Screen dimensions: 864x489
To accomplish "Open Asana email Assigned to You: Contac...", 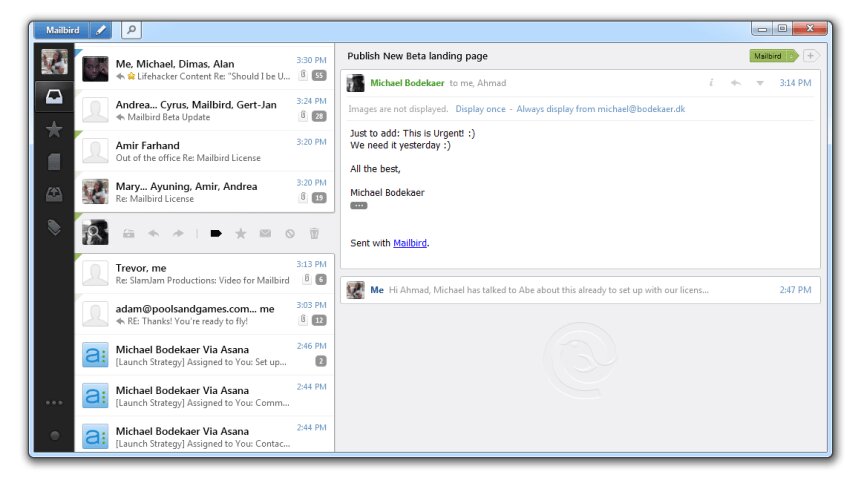I will point(204,436).
